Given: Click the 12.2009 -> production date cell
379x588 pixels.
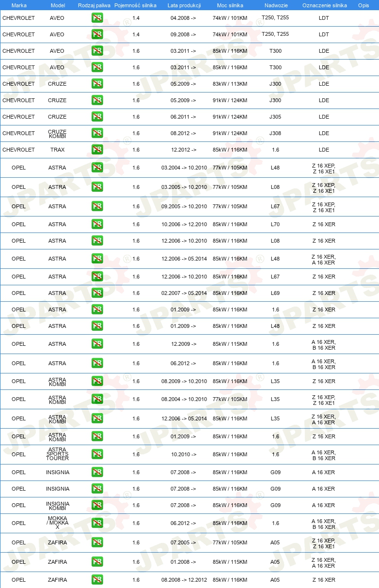Looking at the screenshot, I should (184, 344).
